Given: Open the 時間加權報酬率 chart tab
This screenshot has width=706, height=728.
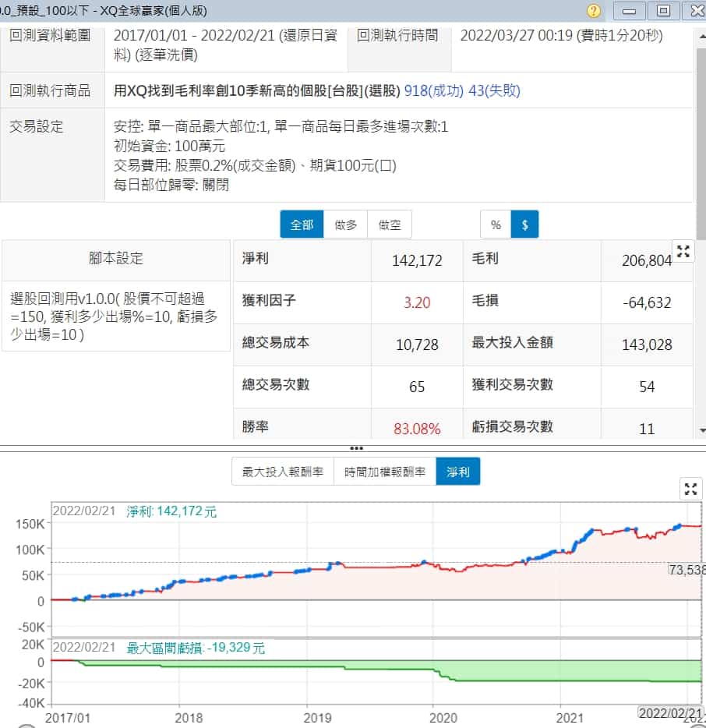Looking at the screenshot, I should click(x=385, y=472).
